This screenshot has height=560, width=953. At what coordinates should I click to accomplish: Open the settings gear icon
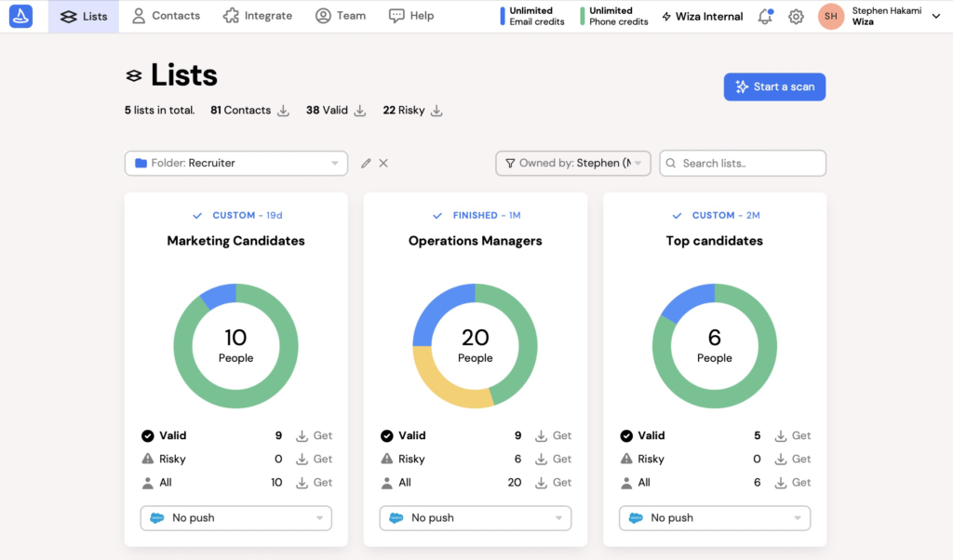(x=796, y=17)
